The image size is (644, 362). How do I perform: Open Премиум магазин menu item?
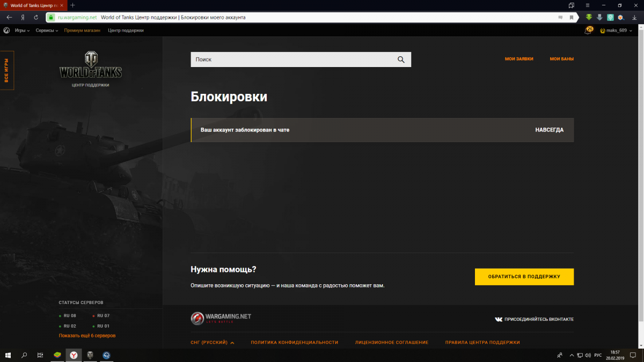(x=82, y=31)
